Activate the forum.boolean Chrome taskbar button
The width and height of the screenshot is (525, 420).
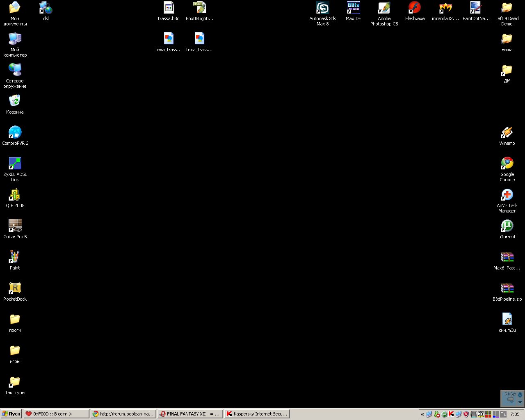[123, 414]
